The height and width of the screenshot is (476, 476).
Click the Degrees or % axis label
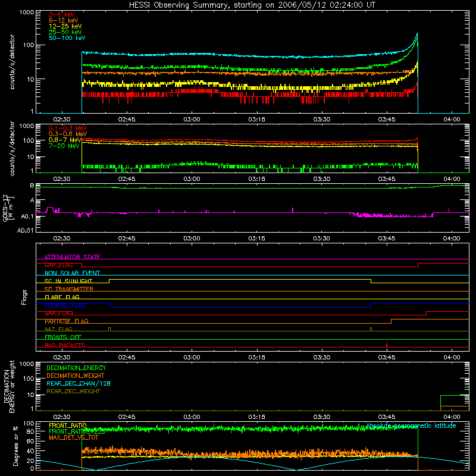pyautogui.click(x=15, y=446)
